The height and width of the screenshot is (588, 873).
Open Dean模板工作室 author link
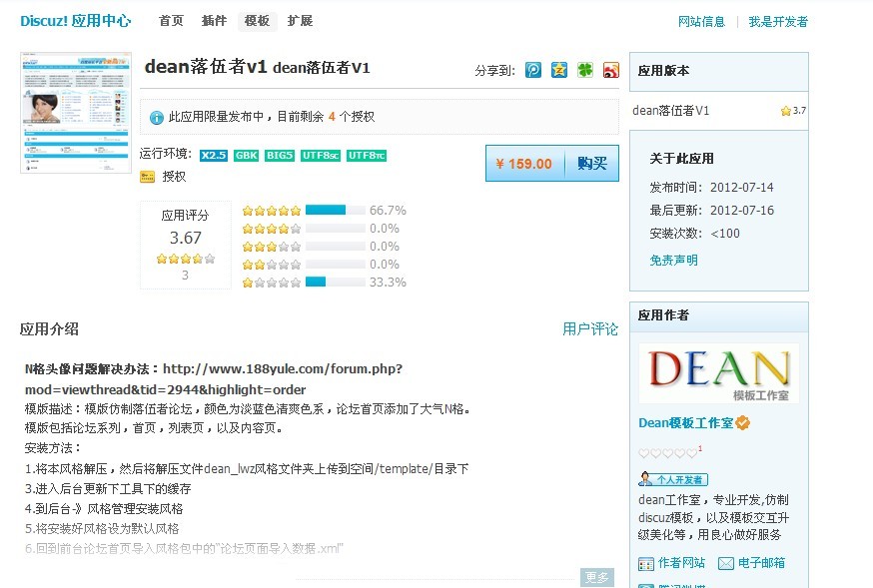[x=686, y=423]
